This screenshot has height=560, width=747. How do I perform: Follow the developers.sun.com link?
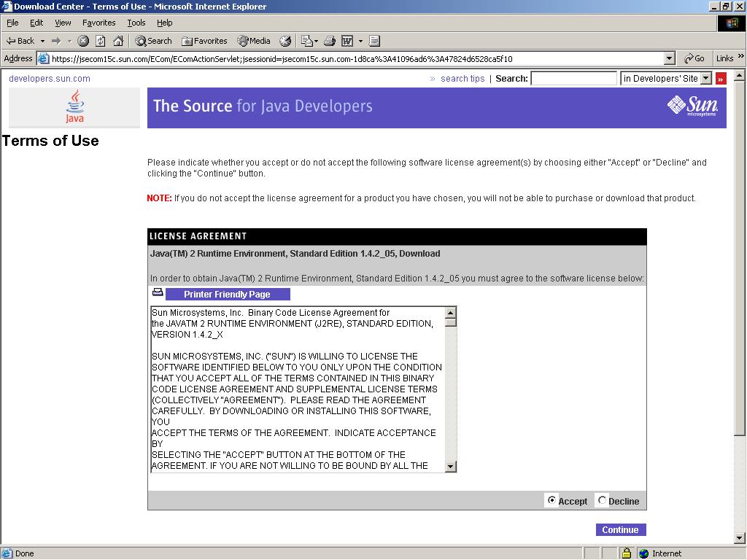pyautogui.click(x=50, y=79)
